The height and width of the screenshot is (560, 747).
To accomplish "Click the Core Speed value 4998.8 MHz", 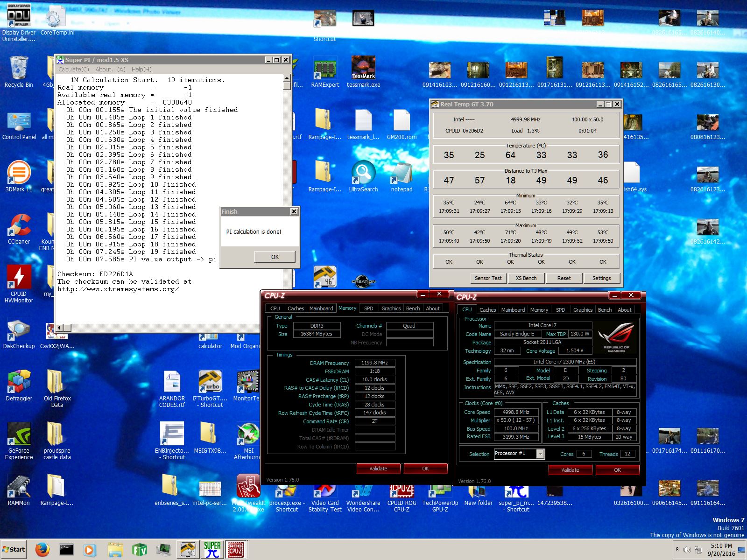I will (515, 412).
